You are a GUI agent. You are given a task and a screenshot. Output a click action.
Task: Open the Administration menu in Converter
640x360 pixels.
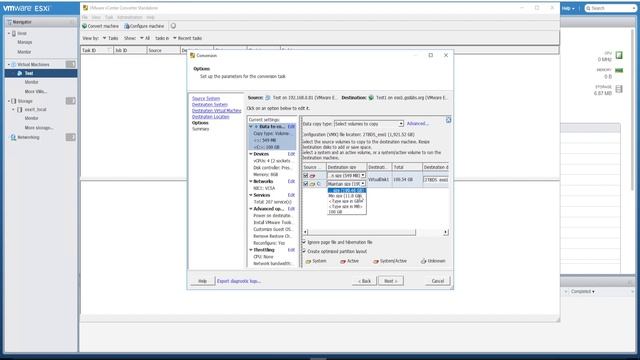pyautogui.click(x=130, y=18)
